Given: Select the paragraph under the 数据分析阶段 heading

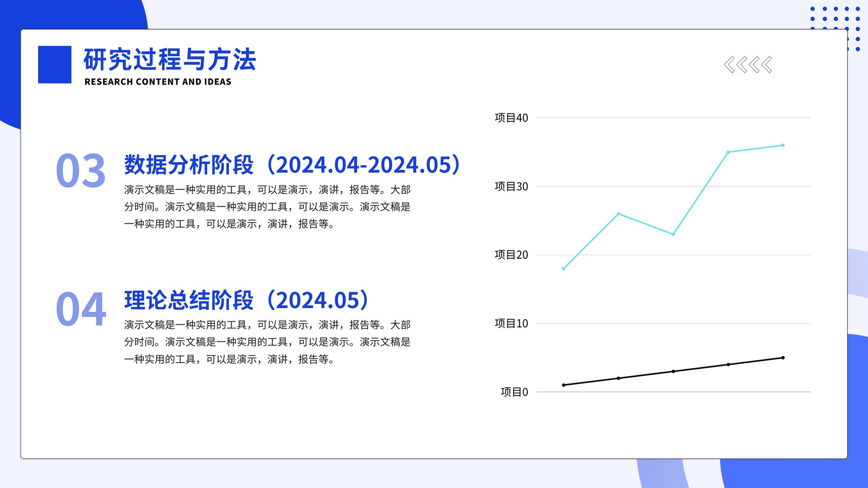Looking at the screenshot, I should click(x=267, y=207).
